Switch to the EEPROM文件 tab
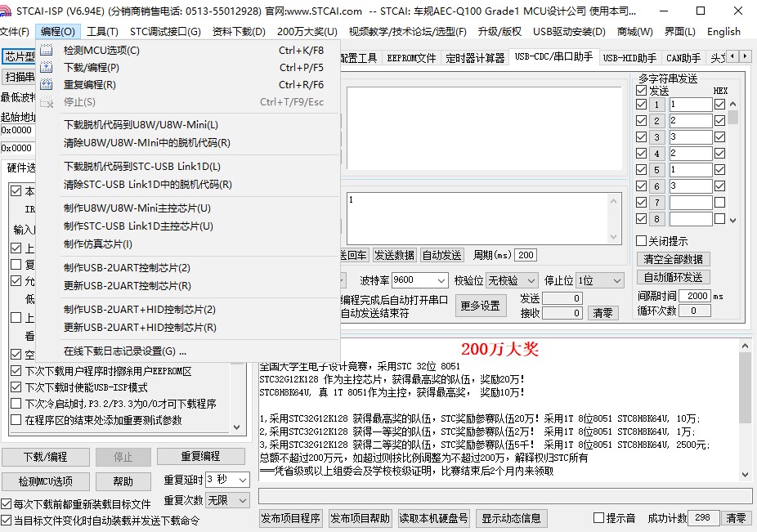757x532 pixels. [x=411, y=58]
